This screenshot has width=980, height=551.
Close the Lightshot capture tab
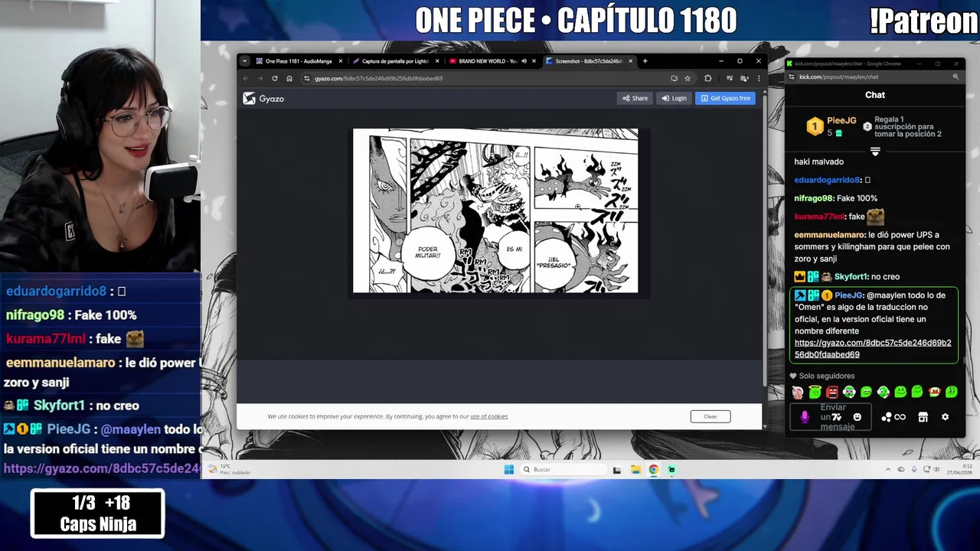(x=437, y=61)
